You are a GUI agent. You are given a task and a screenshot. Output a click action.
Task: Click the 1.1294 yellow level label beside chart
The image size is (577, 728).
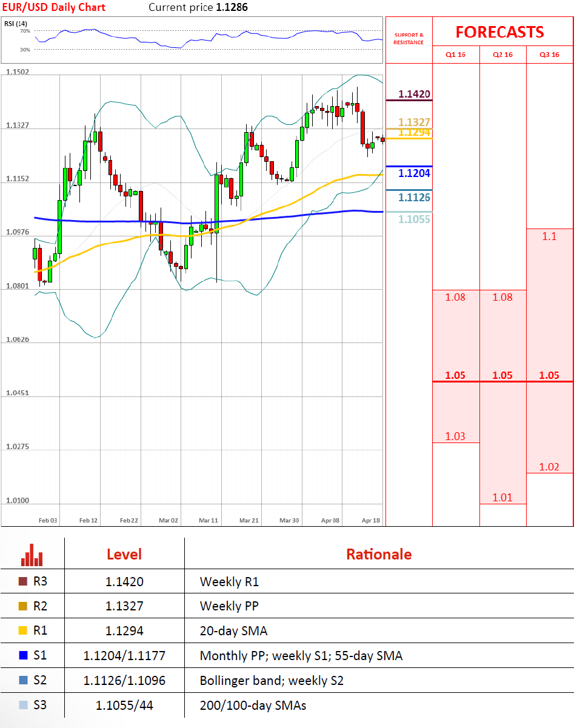coord(415,133)
